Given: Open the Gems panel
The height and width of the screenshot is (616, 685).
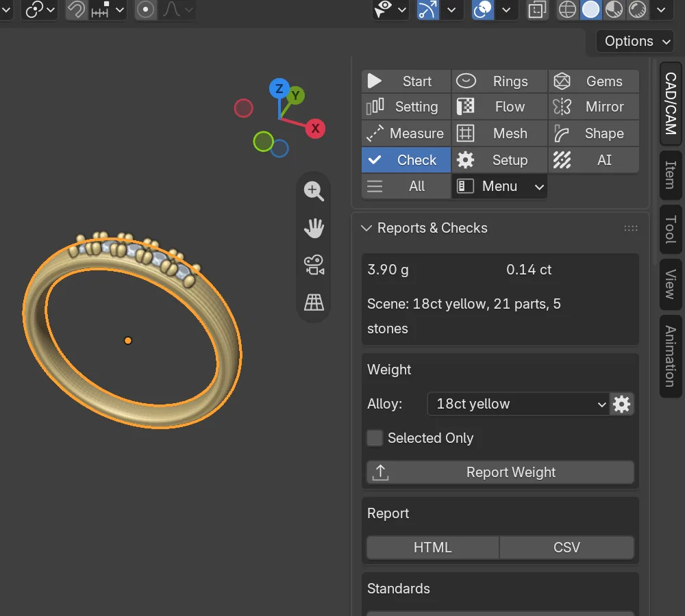Looking at the screenshot, I should (594, 81).
